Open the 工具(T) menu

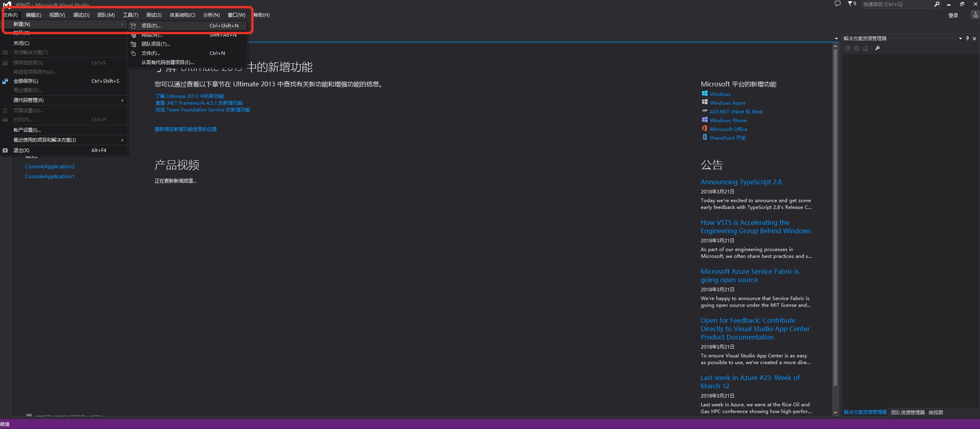(130, 15)
